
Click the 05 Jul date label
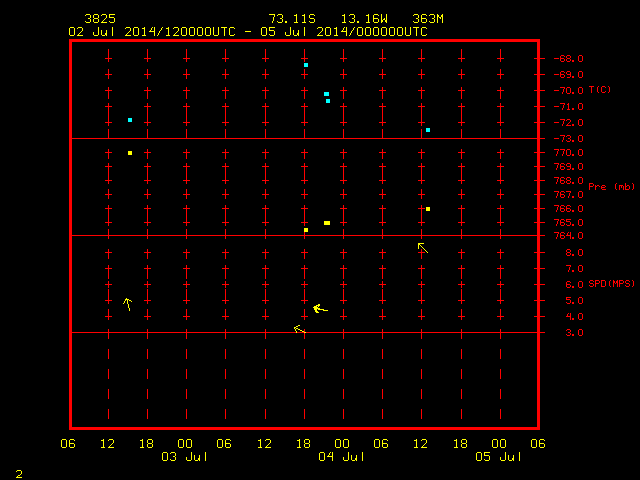tap(498, 456)
